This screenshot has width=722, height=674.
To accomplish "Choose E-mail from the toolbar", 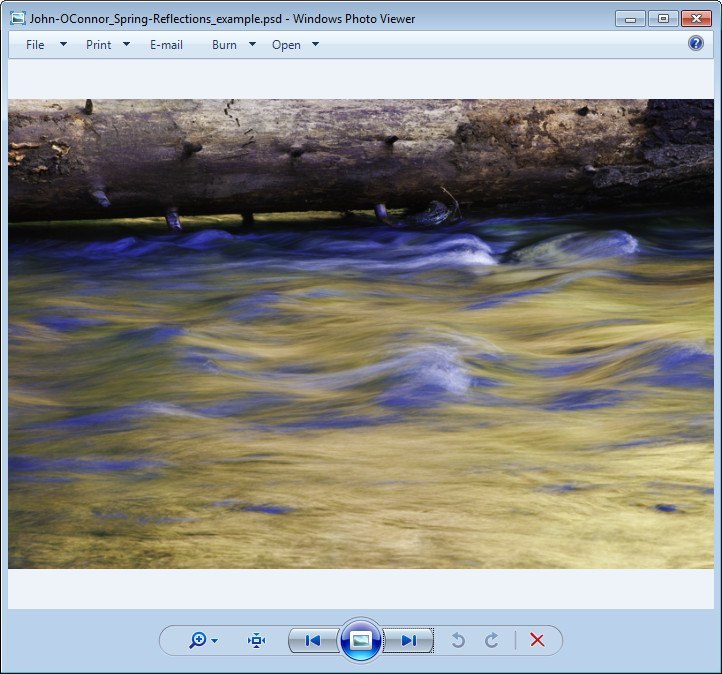I will point(166,45).
